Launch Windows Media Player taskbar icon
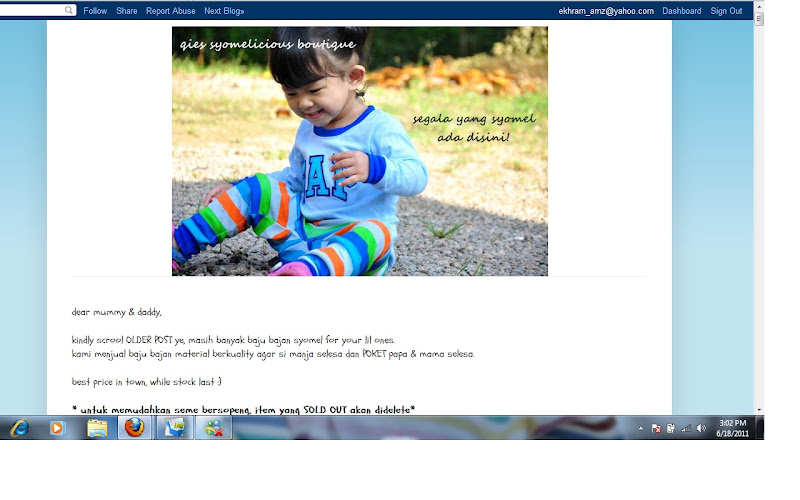Viewport: 800px width, 500px height. (x=57, y=428)
